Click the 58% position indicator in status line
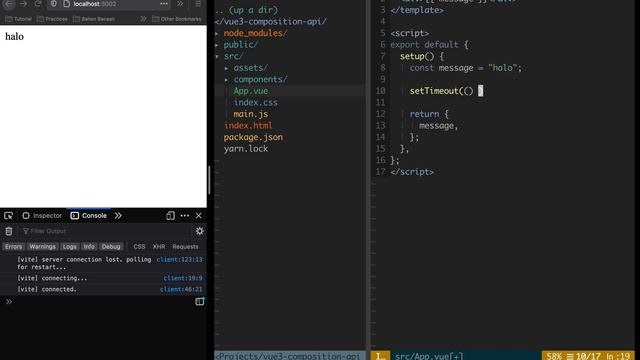 pyautogui.click(x=554, y=356)
